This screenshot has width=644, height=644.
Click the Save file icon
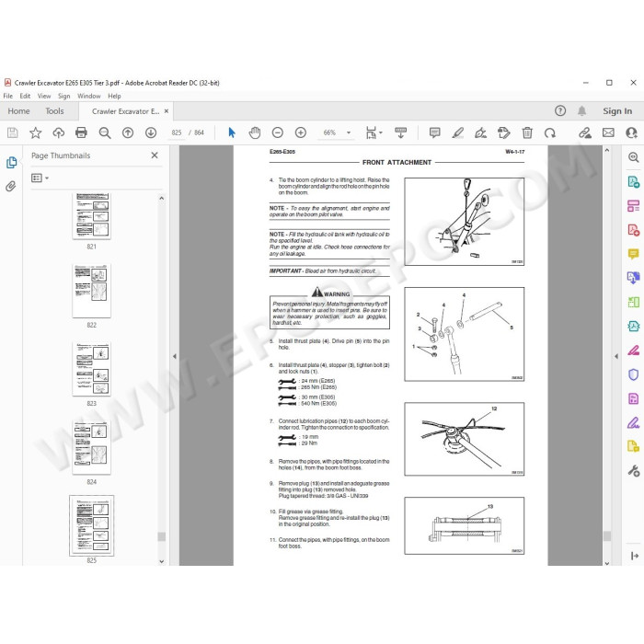12,132
